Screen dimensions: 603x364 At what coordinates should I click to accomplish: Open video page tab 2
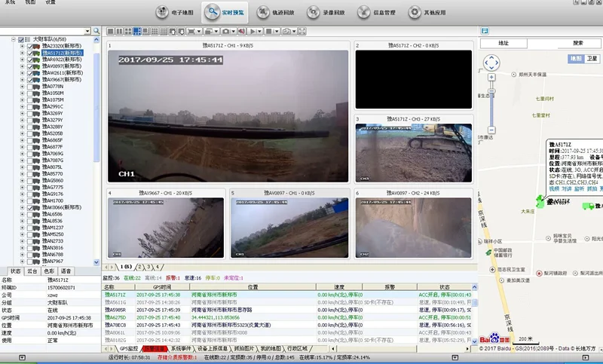pyautogui.click(x=139, y=267)
